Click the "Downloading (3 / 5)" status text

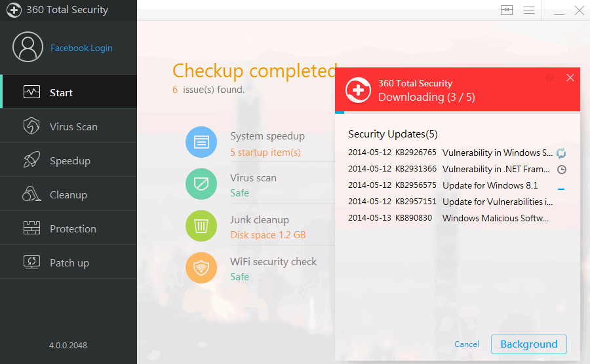coord(427,98)
